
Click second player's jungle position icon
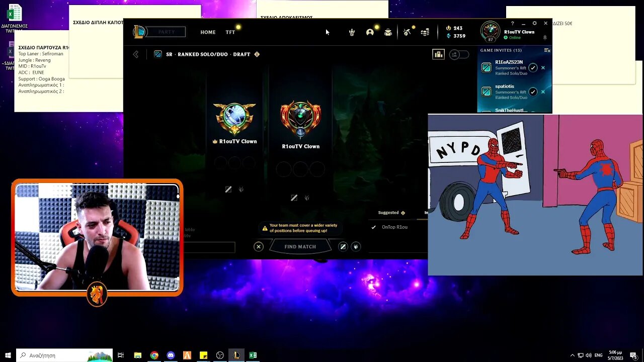pyautogui.click(x=307, y=198)
